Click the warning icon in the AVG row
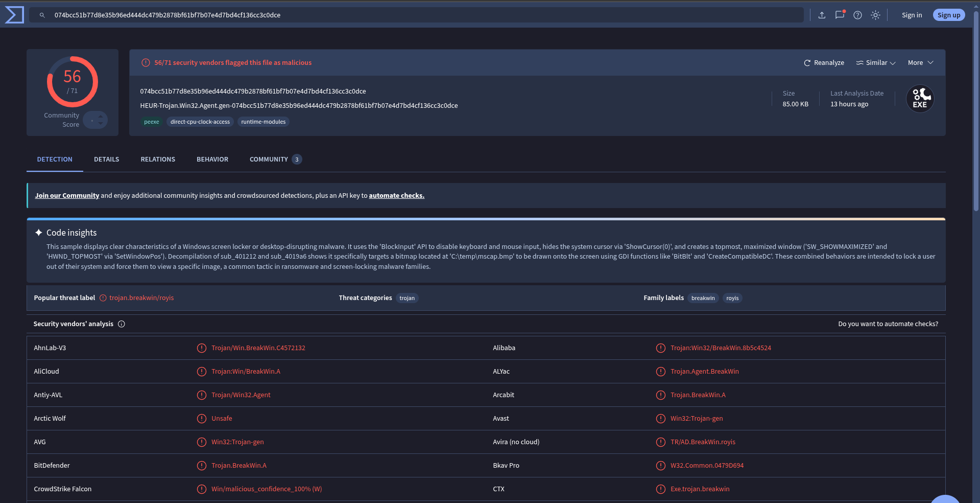The height and width of the screenshot is (503, 980). click(202, 442)
